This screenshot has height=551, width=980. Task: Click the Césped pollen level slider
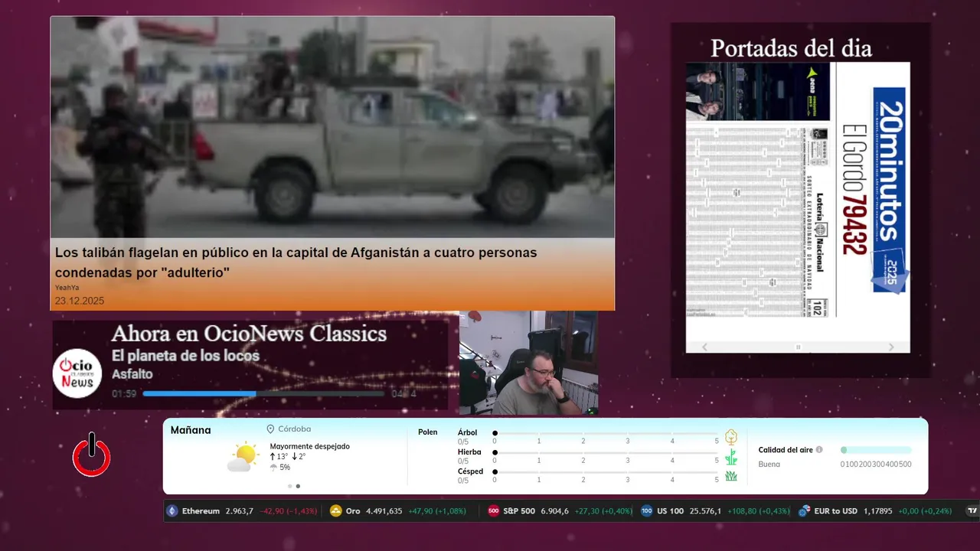(x=606, y=472)
